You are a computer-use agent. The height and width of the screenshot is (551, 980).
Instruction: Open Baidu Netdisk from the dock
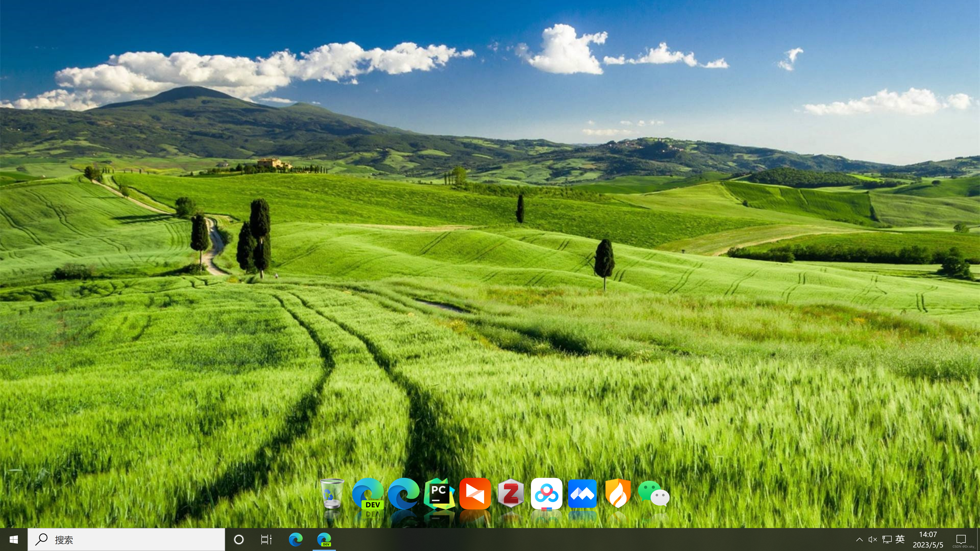[546, 494]
